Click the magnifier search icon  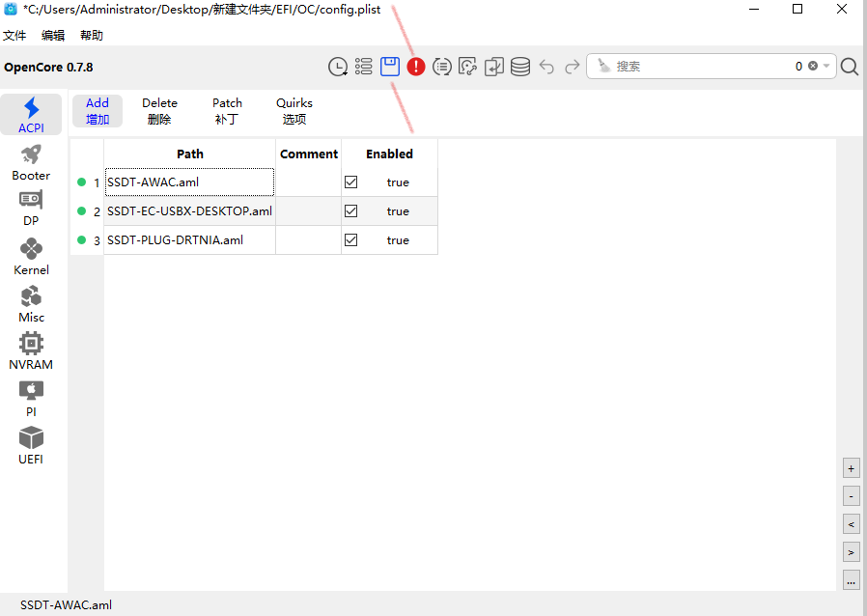(850, 67)
